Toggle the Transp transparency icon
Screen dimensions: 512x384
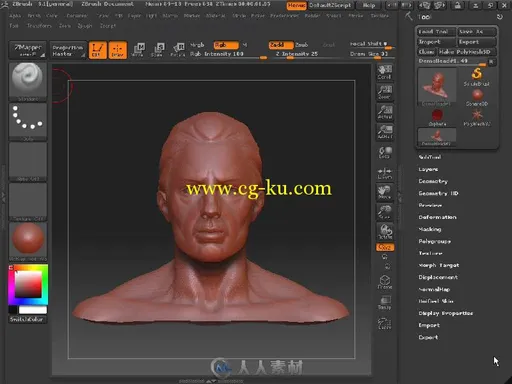click(x=385, y=303)
